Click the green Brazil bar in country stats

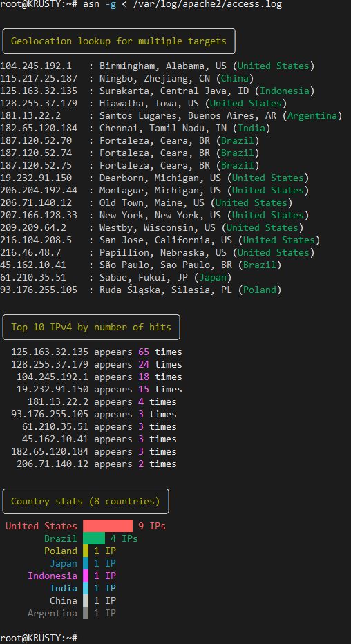(x=94, y=538)
